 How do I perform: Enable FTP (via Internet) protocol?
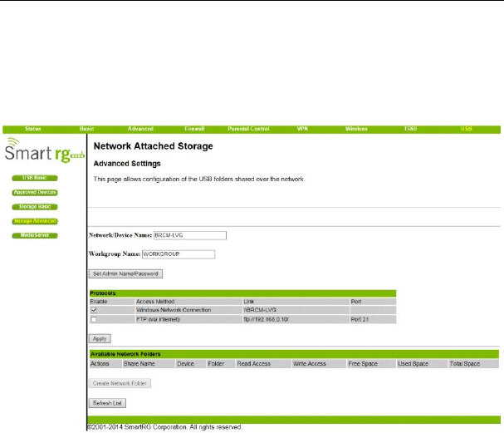click(x=94, y=319)
